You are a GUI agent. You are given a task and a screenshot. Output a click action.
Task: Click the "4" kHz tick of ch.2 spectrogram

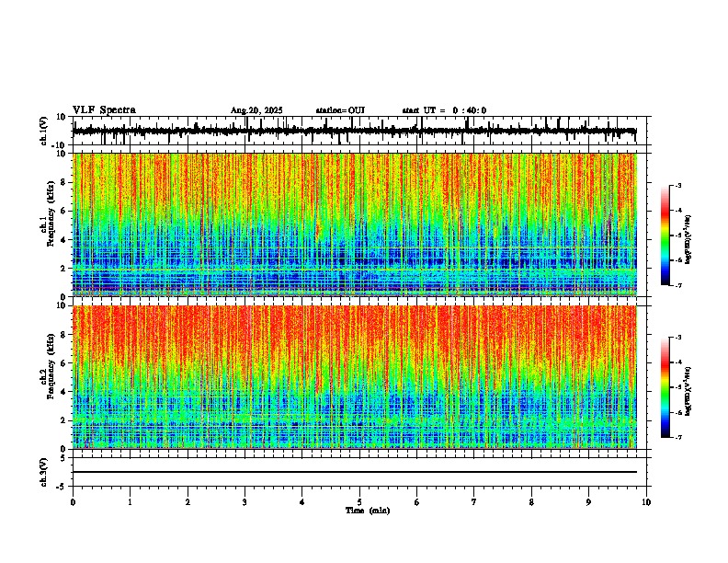tap(64, 392)
